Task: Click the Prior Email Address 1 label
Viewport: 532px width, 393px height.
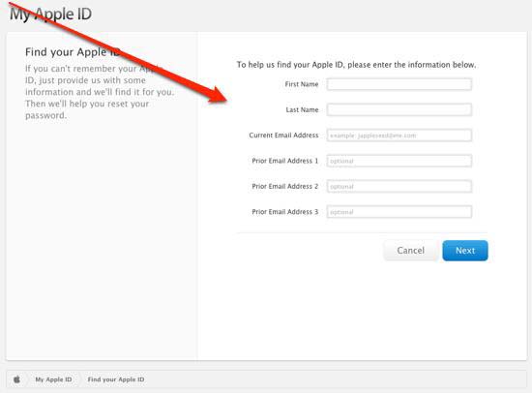Action: coord(285,161)
